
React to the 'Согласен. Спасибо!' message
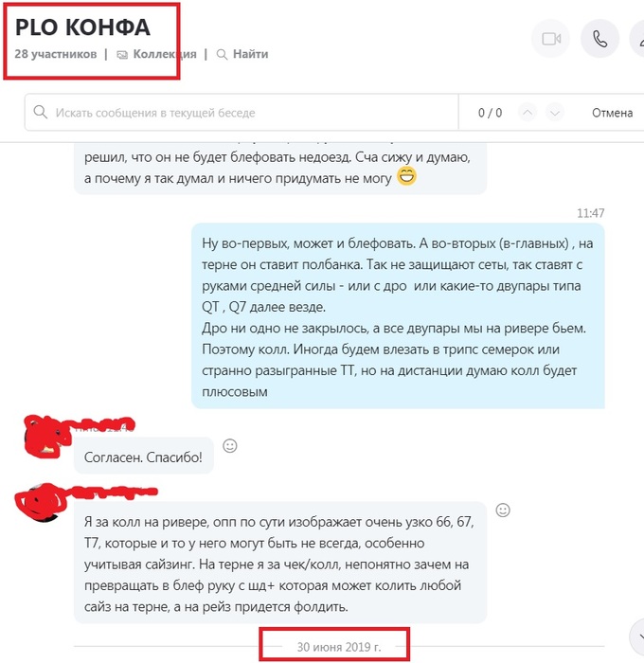[x=230, y=446]
